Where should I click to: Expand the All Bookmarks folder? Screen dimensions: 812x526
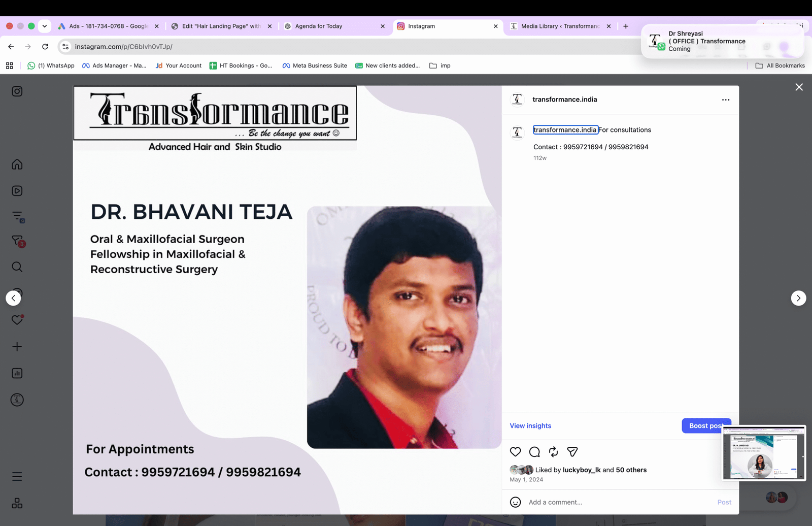tap(780, 65)
